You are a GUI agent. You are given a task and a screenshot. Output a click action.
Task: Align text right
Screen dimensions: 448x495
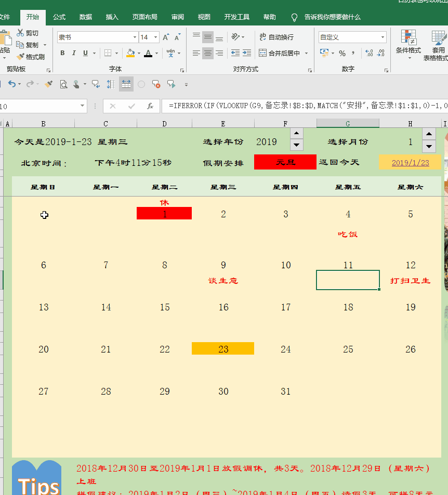(219, 53)
